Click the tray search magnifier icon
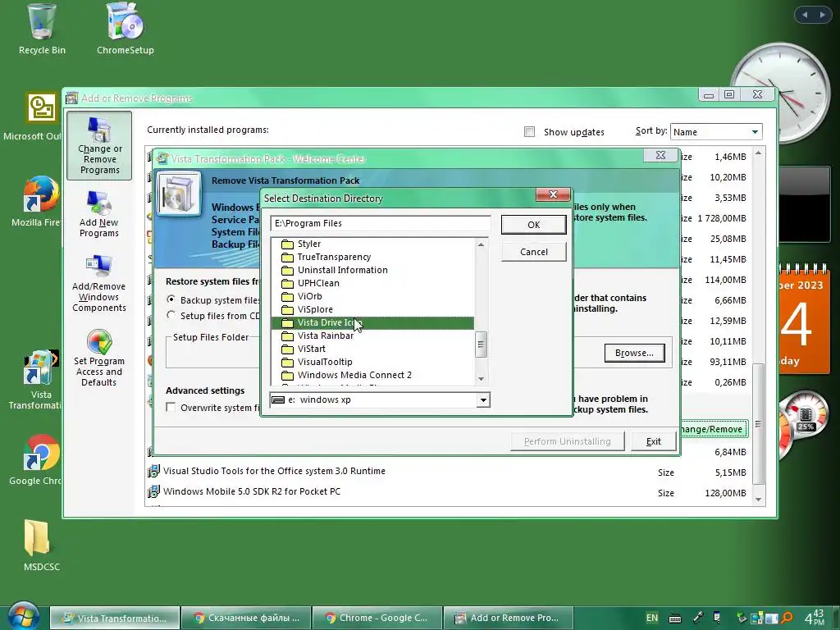 click(787, 618)
